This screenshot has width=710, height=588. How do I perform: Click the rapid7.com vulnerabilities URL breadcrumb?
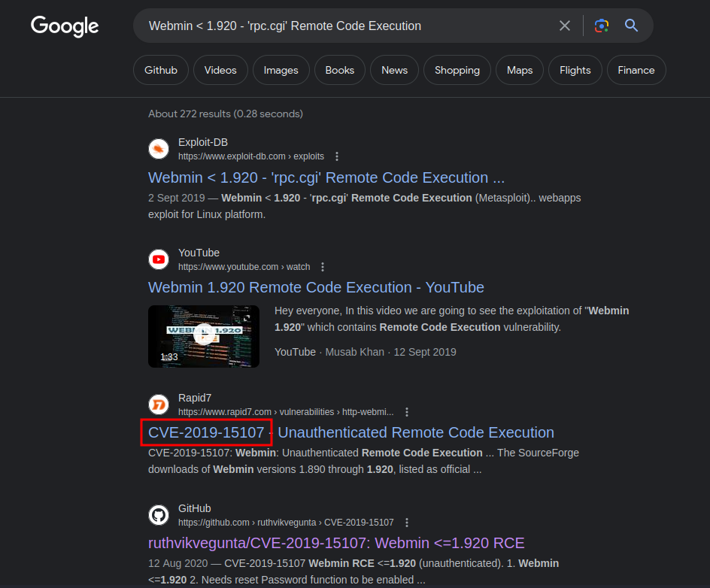click(286, 412)
